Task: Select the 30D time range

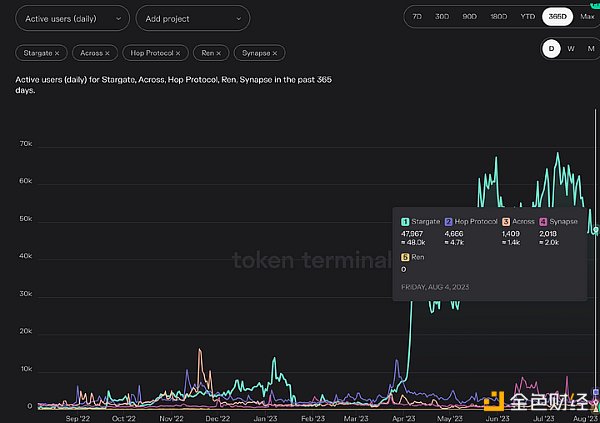Action: click(441, 17)
